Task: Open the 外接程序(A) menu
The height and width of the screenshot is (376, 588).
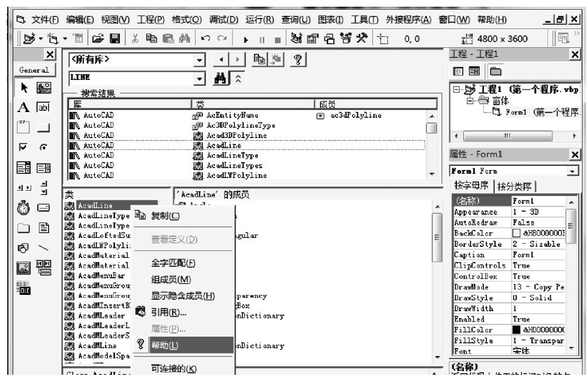Action: coord(408,19)
